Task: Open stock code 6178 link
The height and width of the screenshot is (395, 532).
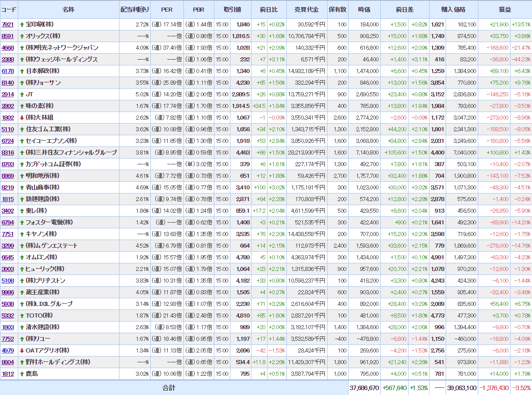Action: click(8, 71)
